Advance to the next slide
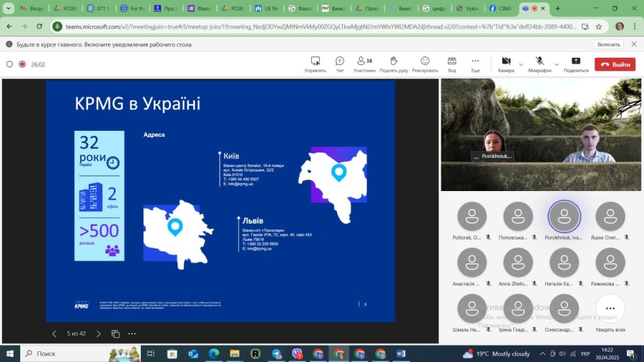The height and width of the screenshot is (362, 644). (99, 334)
